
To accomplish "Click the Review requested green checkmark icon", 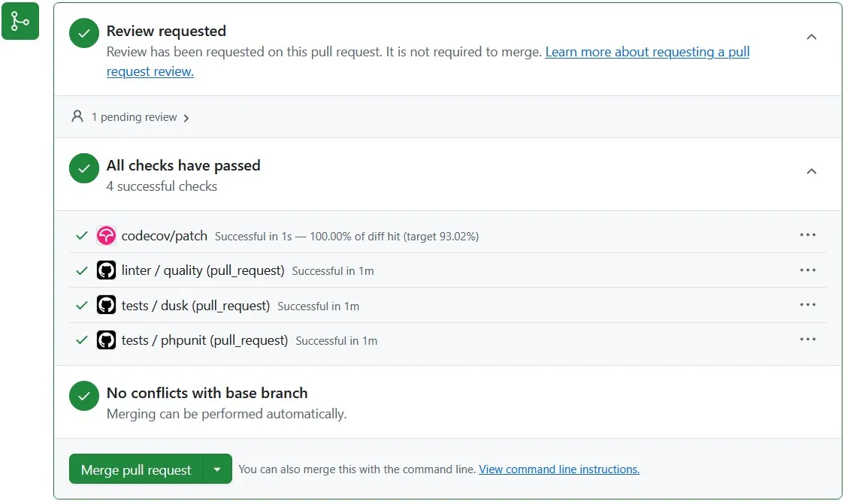I will pyautogui.click(x=84, y=34).
